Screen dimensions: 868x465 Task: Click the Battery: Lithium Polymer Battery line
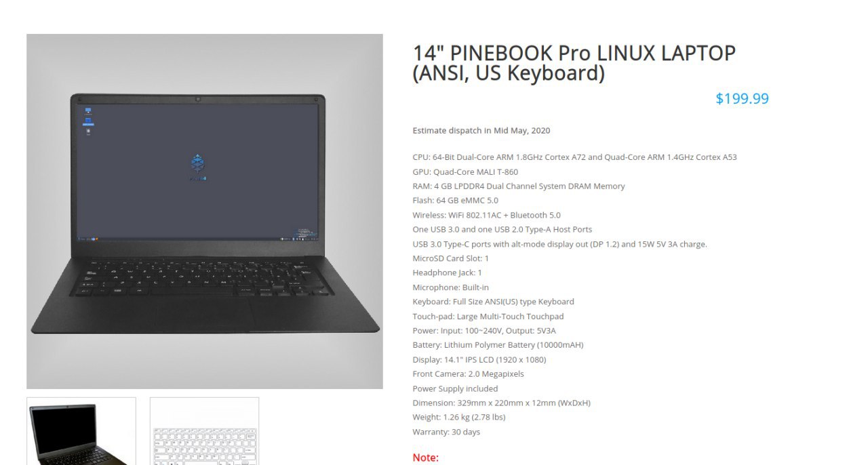[x=498, y=345]
